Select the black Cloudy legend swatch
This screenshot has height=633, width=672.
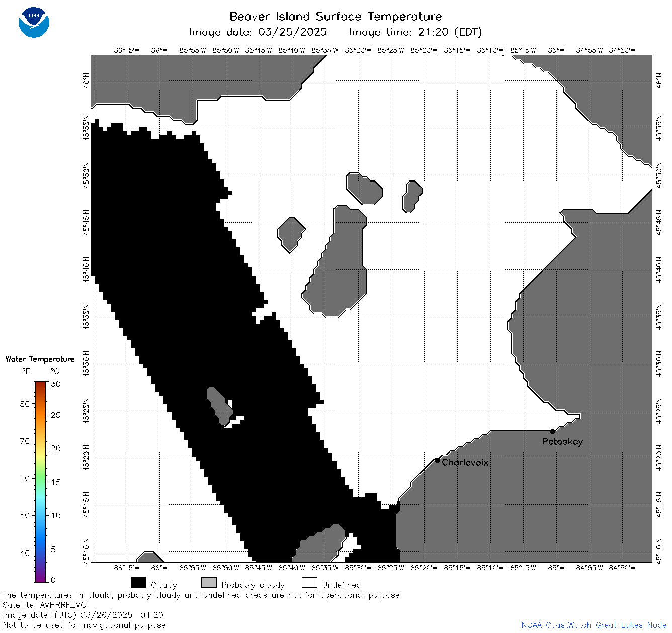tap(138, 583)
